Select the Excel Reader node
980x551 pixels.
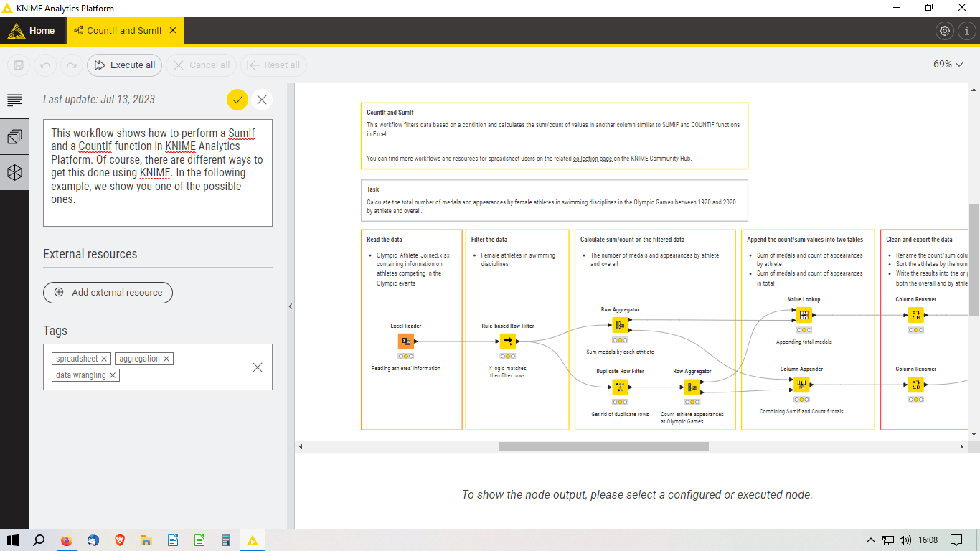(405, 341)
